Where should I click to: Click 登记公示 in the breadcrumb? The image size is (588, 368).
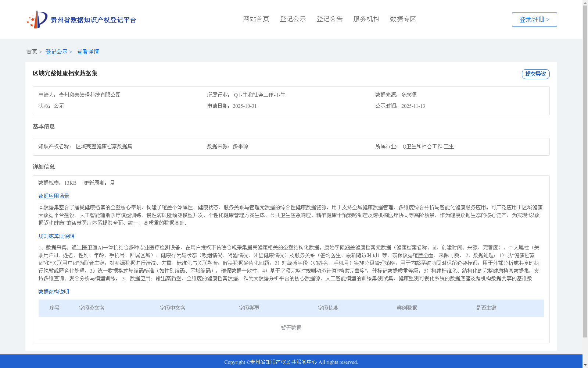tap(56, 52)
